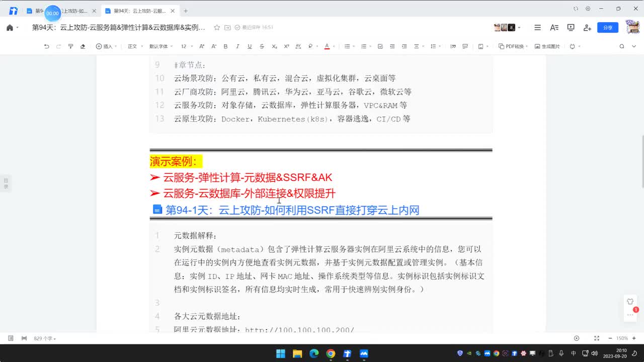Open font color dropdown arrow

[x=334, y=46]
